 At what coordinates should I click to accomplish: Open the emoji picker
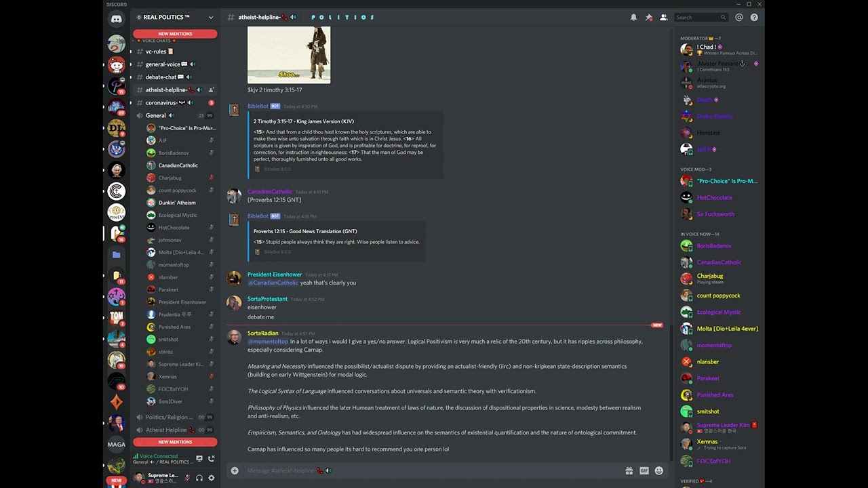click(x=658, y=470)
